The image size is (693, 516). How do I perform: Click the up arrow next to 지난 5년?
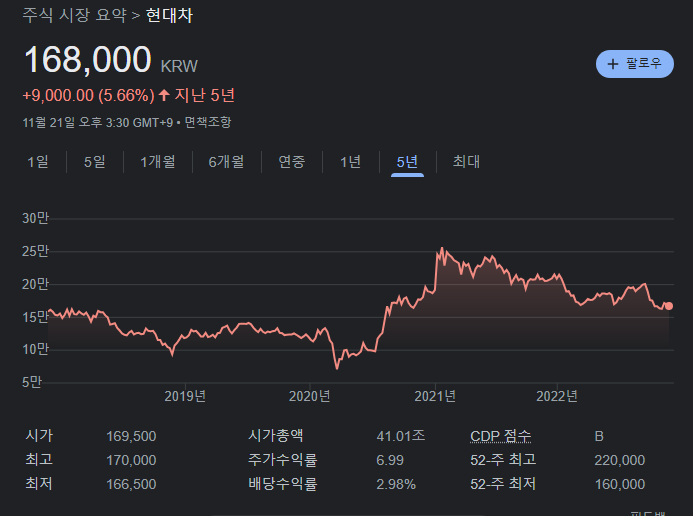pyautogui.click(x=164, y=95)
